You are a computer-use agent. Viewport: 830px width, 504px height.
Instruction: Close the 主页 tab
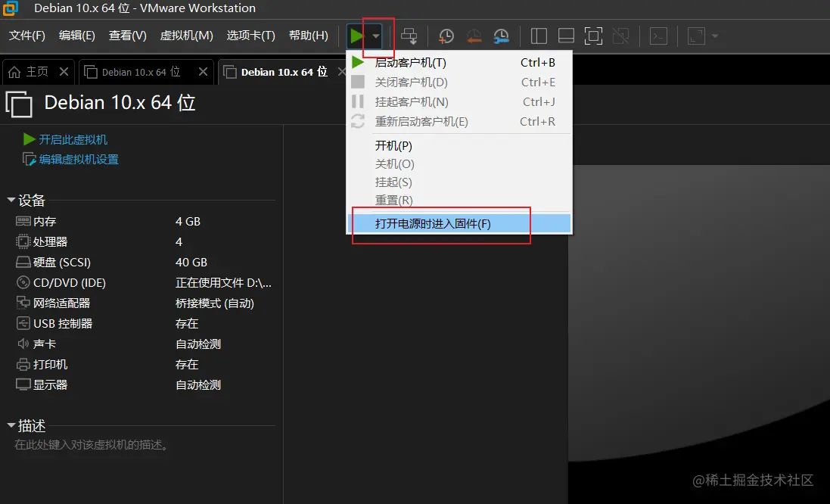tap(64, 71)
